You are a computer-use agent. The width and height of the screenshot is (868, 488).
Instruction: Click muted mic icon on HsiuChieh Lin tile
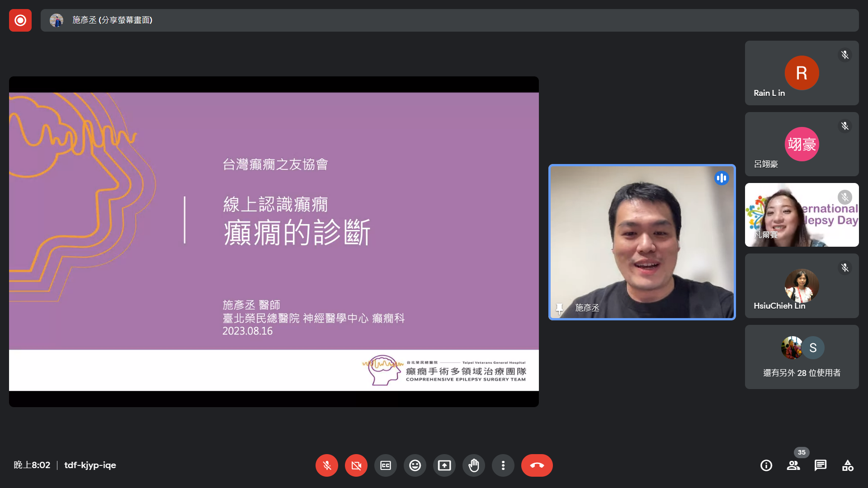[x=844, y=268]
